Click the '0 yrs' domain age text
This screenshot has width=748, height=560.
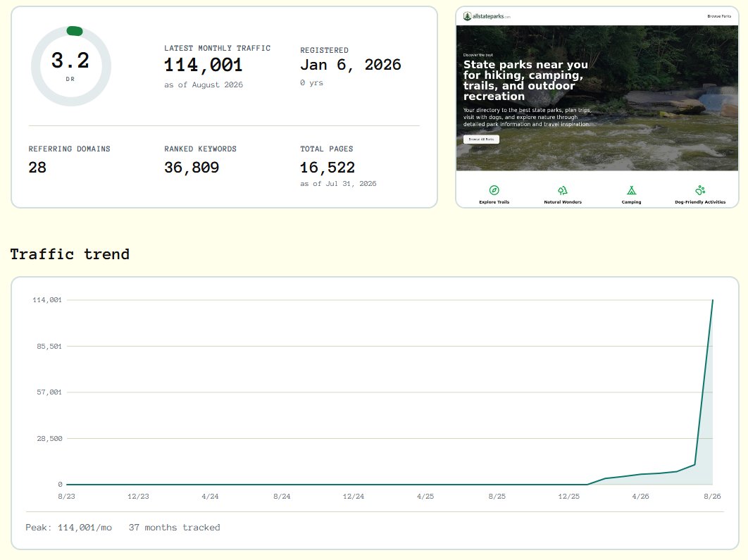[x=311, y=82]
